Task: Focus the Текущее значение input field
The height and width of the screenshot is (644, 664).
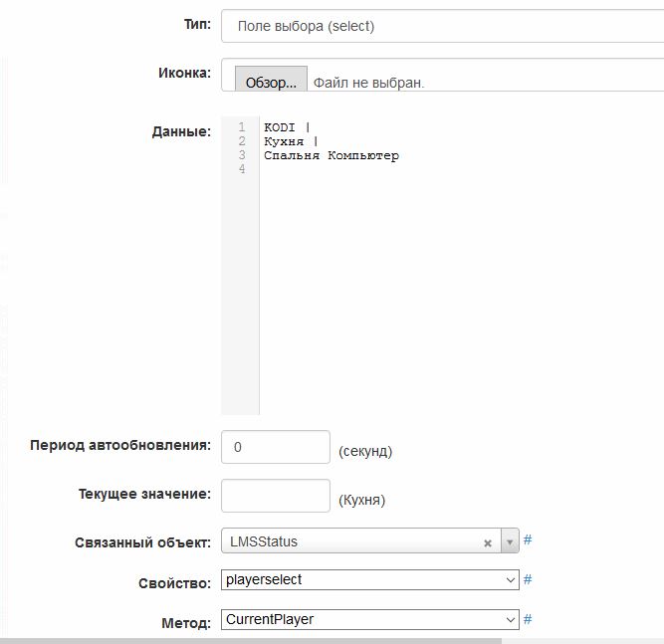Action: coord(276,496)
